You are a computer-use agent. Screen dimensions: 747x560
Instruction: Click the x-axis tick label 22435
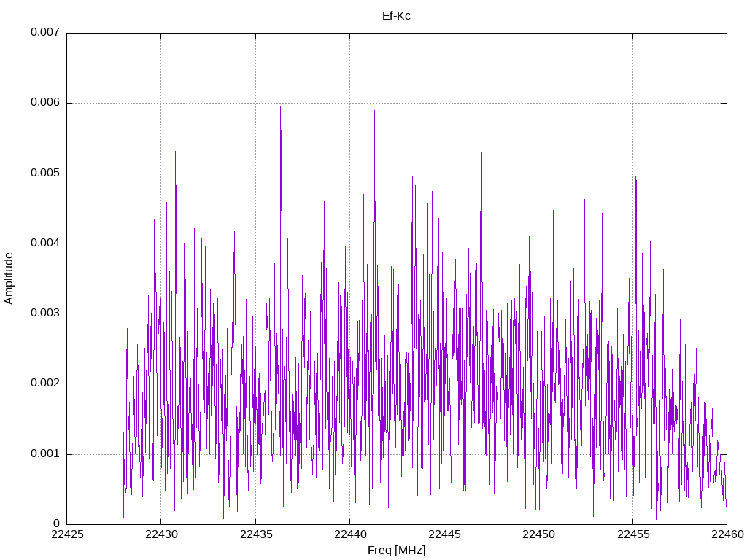click(x=256, y=534)
